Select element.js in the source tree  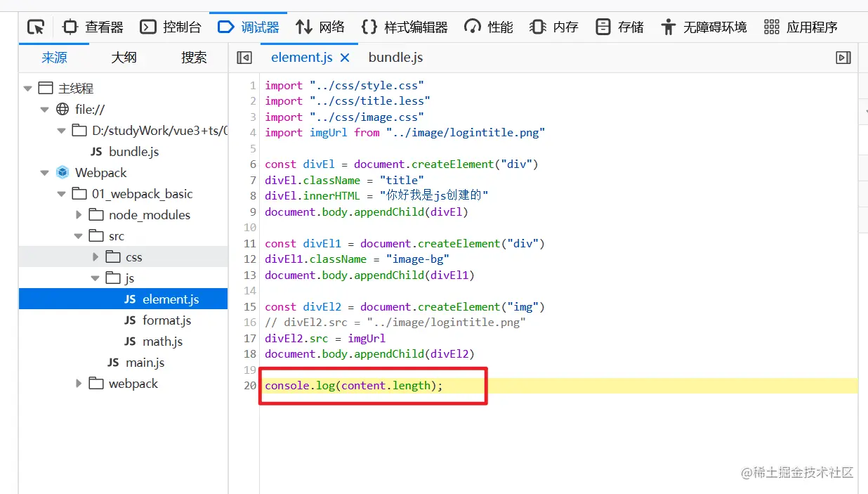pyautogui.click(x=124, y=299)
